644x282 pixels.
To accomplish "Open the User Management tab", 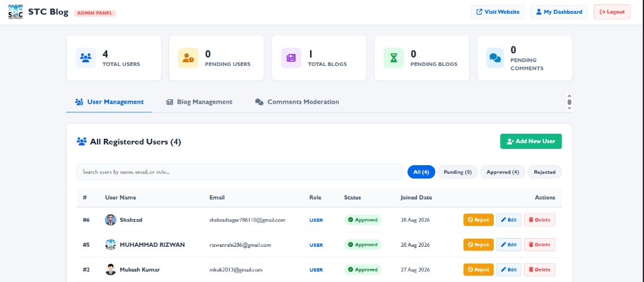I will pyautogui.click(x=109, y=102).
